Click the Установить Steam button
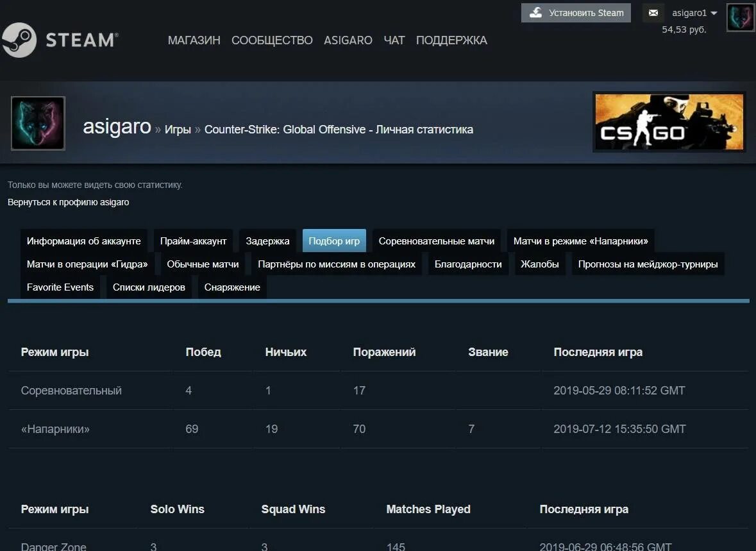This screenshot has width=756, height=551. click(576, 13)
